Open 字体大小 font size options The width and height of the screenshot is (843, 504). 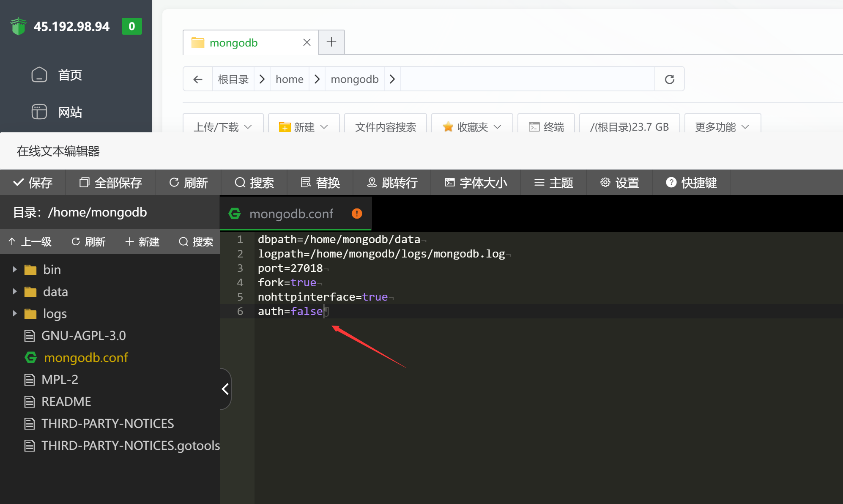[476, 183]
